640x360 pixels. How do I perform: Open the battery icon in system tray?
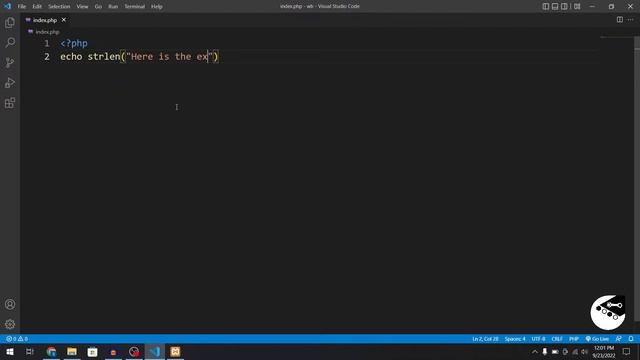(x=555, y=351)
